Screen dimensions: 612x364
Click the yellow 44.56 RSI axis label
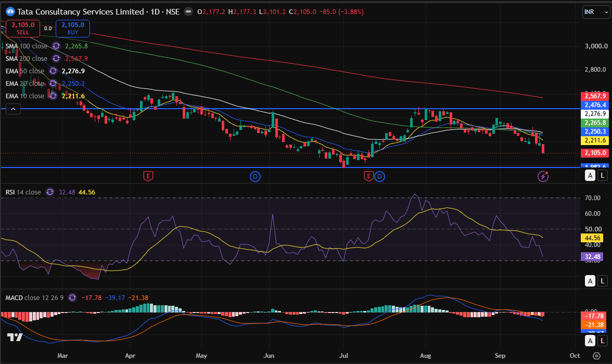point(592,238)
